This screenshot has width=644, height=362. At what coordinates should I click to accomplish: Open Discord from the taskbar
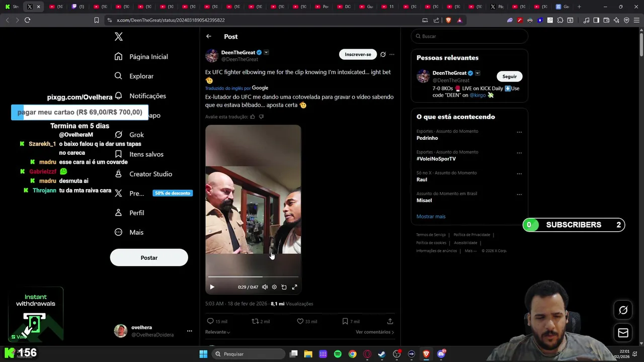[441, 354]
